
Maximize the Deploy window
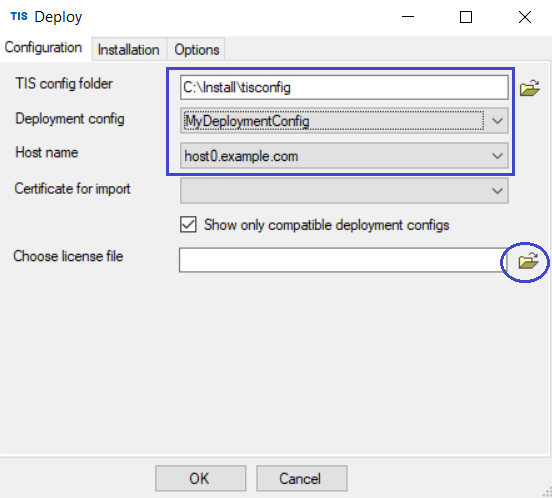466,17
